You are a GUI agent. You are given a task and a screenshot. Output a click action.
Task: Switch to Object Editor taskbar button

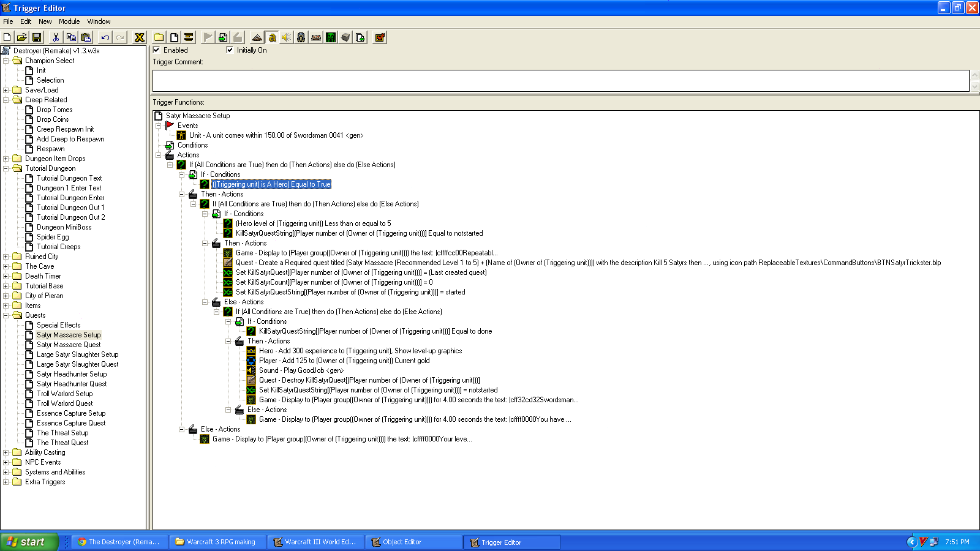(x=413, y=542)
